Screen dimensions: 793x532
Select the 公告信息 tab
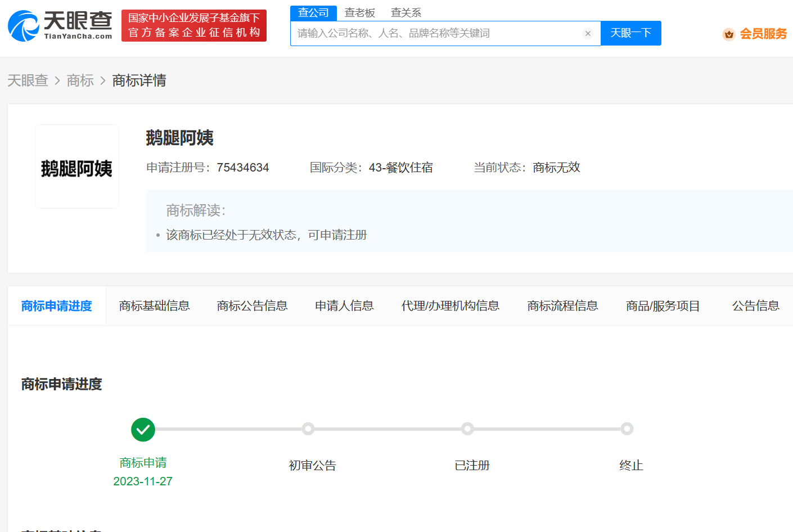[x=755, y=306]
